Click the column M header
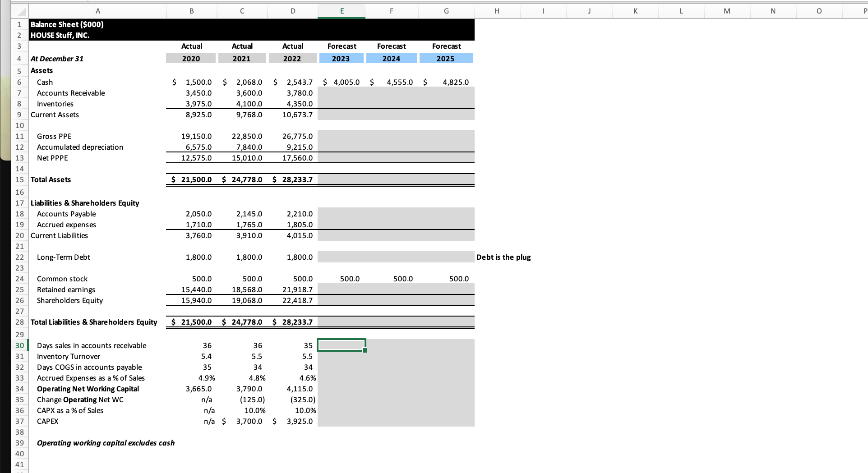Image resolution: width=868 pixels, height=473 pixels. 727,11
